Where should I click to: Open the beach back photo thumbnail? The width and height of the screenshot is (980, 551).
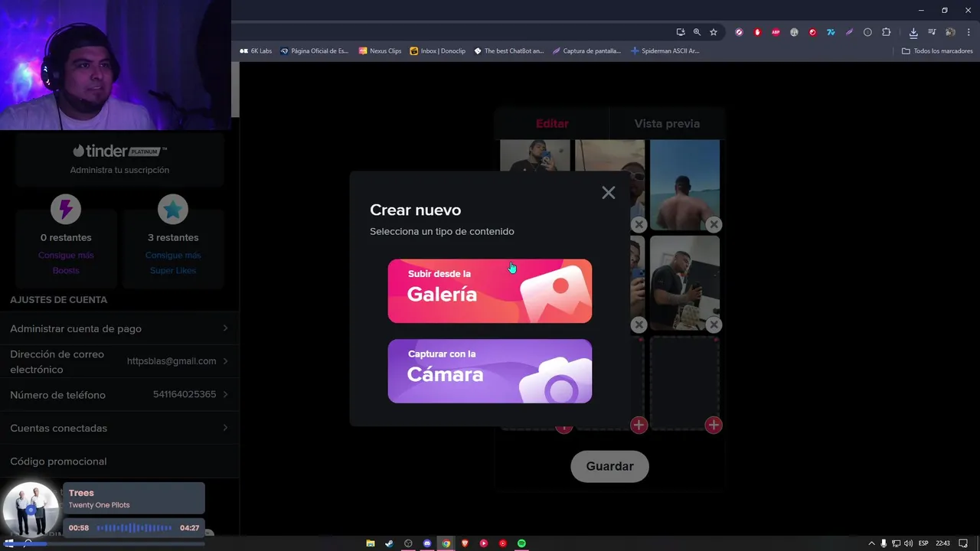click(684, 184)
